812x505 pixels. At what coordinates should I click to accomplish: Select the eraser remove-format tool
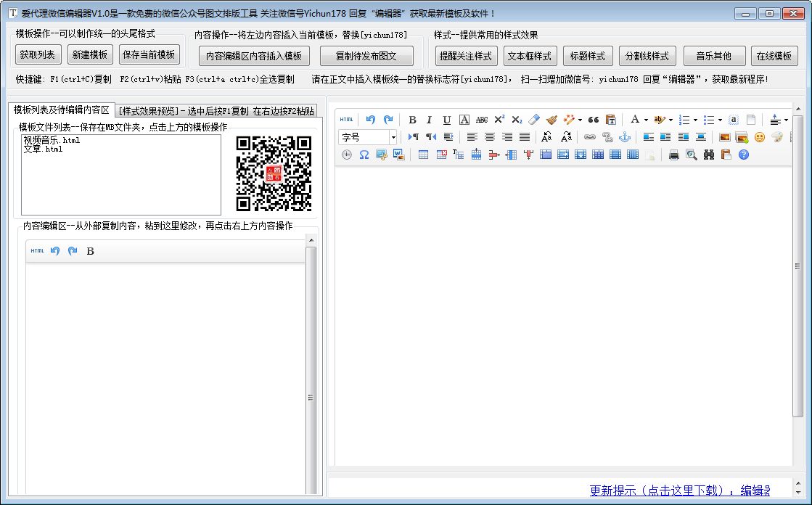pyautogui.click(x=534, y=120)
